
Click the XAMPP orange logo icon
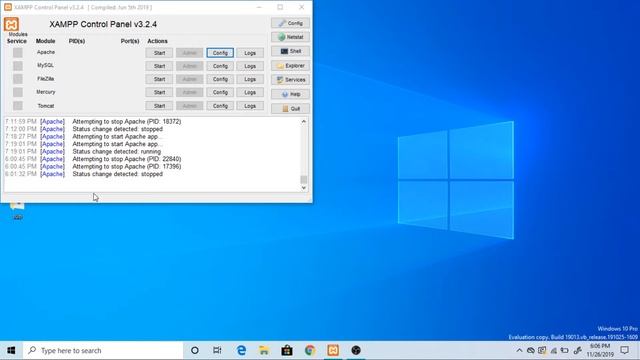[11, 24]
